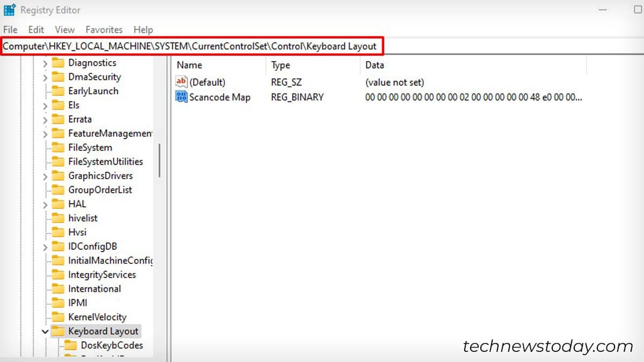The height and width of the screenshot is (362, 644).
Task: Click the REG_BINARY type cell
Action: coord(297,97)
